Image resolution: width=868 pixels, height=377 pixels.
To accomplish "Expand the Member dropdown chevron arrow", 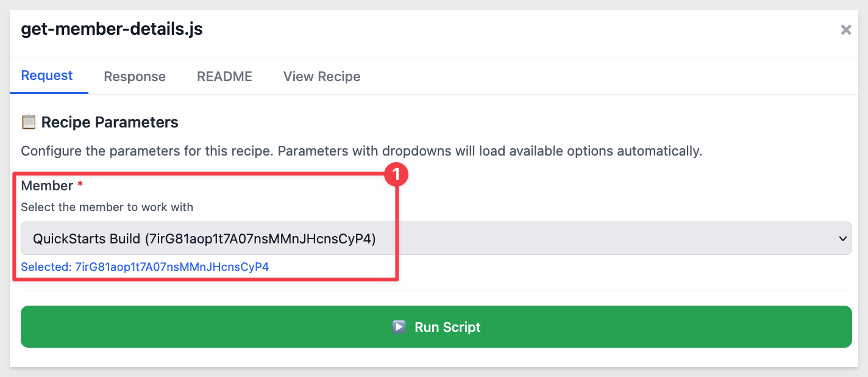I will (843, 239).
